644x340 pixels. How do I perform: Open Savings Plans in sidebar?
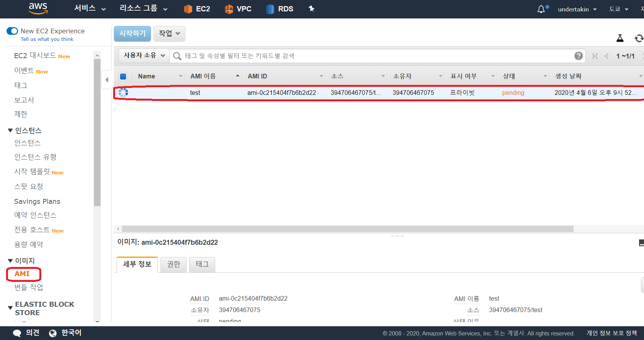coord(37,201)
